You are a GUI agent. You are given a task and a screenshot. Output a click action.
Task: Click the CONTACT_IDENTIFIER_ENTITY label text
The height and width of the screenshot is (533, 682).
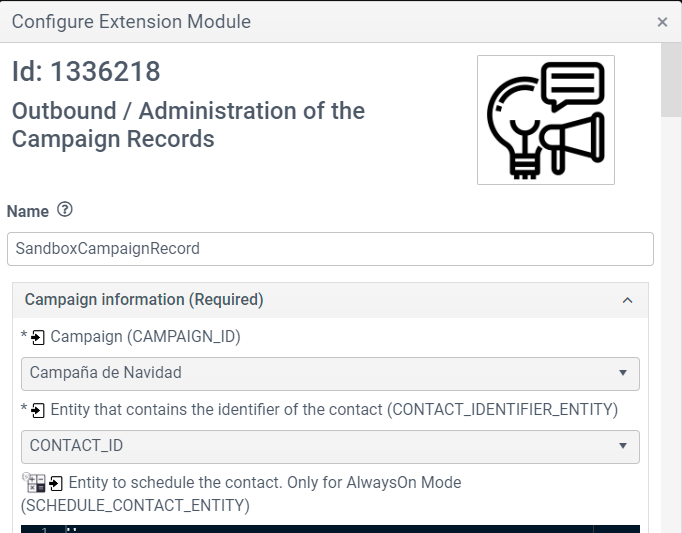tap(333, 409)
